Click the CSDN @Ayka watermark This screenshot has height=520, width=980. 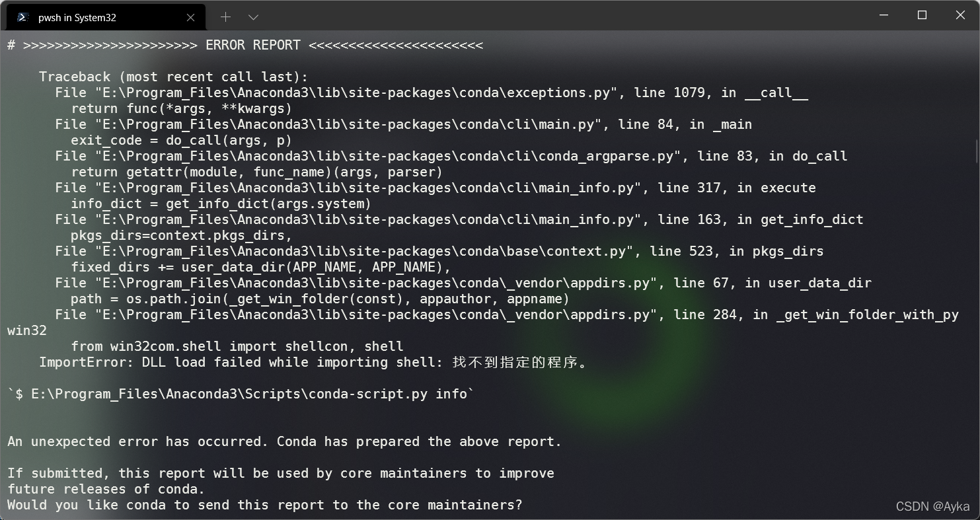(932, 506)
